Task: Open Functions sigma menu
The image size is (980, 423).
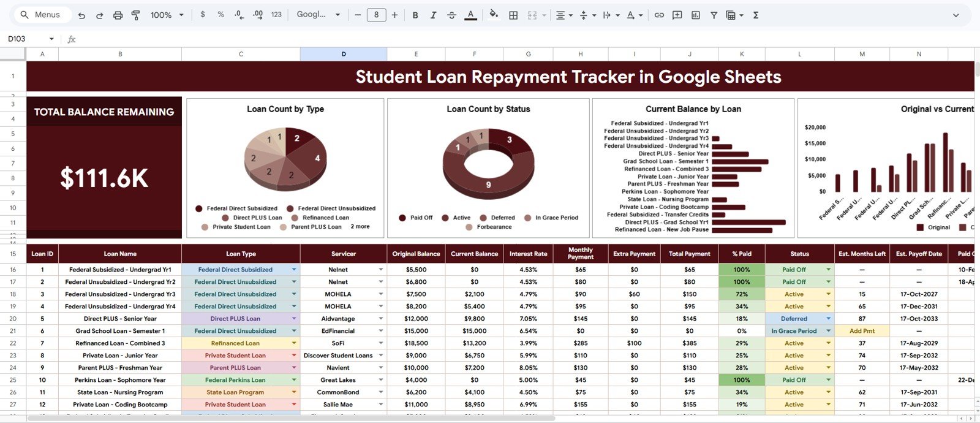Action: [x=756, y=15]
